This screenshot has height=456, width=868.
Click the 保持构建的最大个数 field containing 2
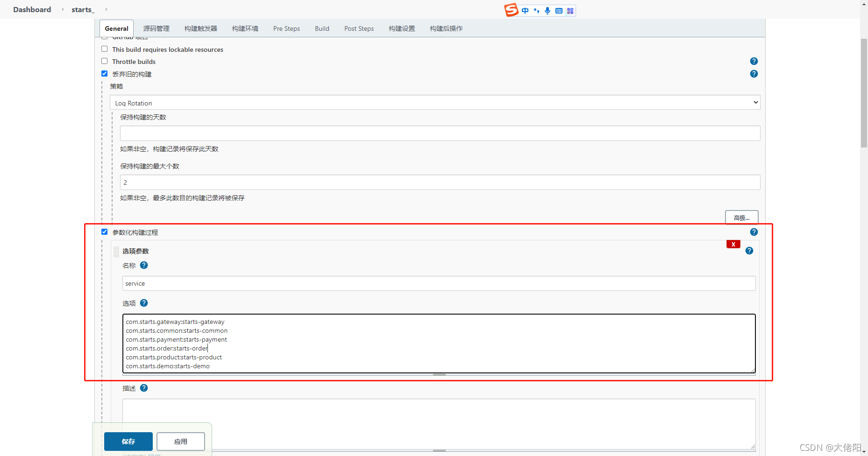point(440,182)
